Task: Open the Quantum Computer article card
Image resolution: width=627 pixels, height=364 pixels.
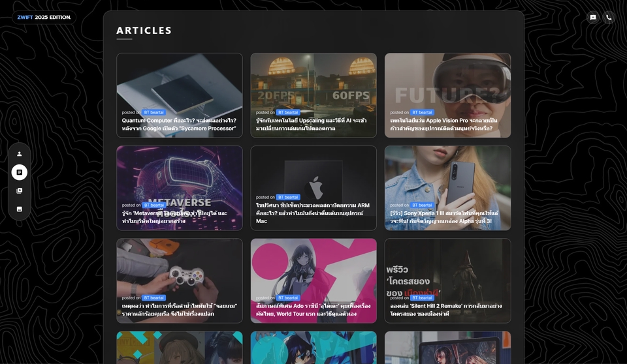Action: [180, 95]
